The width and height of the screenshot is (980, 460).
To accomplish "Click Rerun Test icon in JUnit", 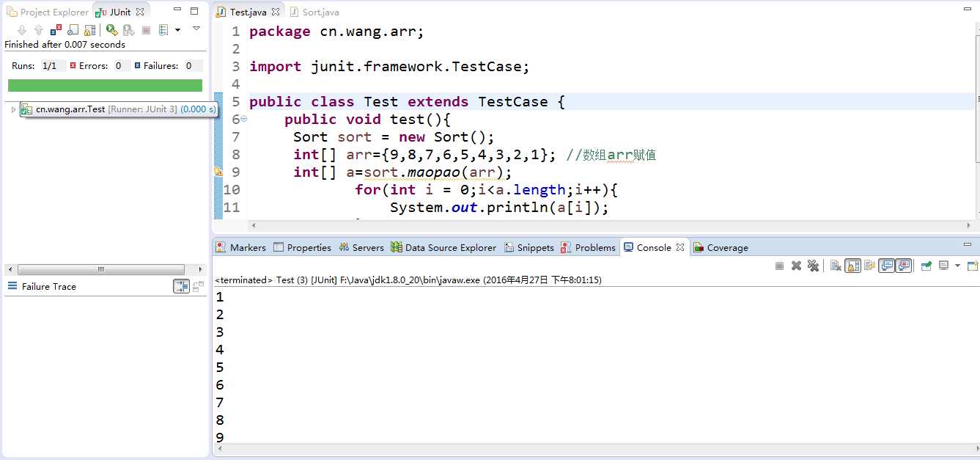I will (111, 30).
